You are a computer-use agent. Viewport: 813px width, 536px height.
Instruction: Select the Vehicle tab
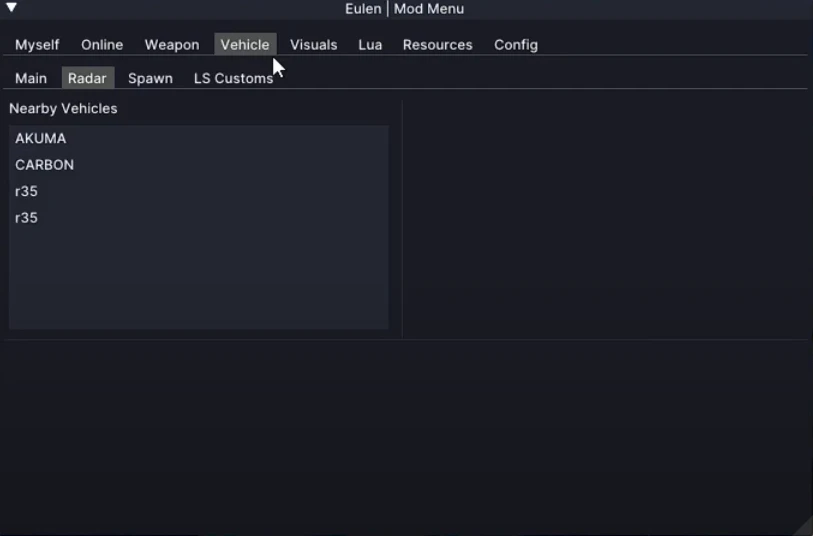coord(245,45)
